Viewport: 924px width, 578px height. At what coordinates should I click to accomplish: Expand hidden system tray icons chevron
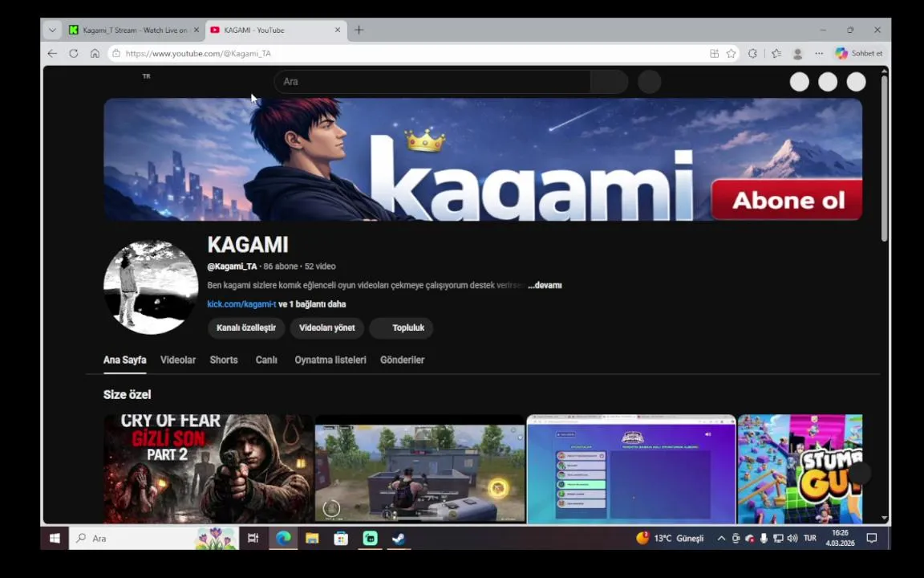(x=721, y=538)
